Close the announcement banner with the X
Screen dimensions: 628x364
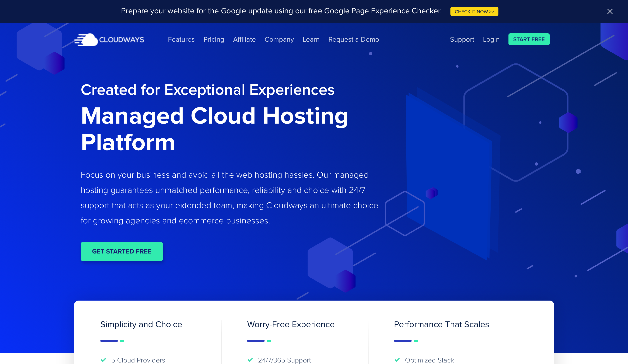609,12
